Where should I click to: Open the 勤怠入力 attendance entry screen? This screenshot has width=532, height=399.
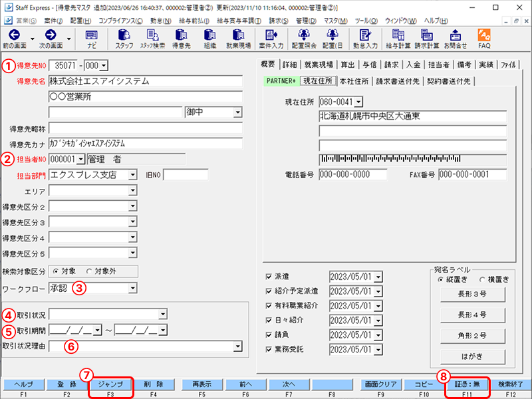pyautogui.click(x=363, y=38)
